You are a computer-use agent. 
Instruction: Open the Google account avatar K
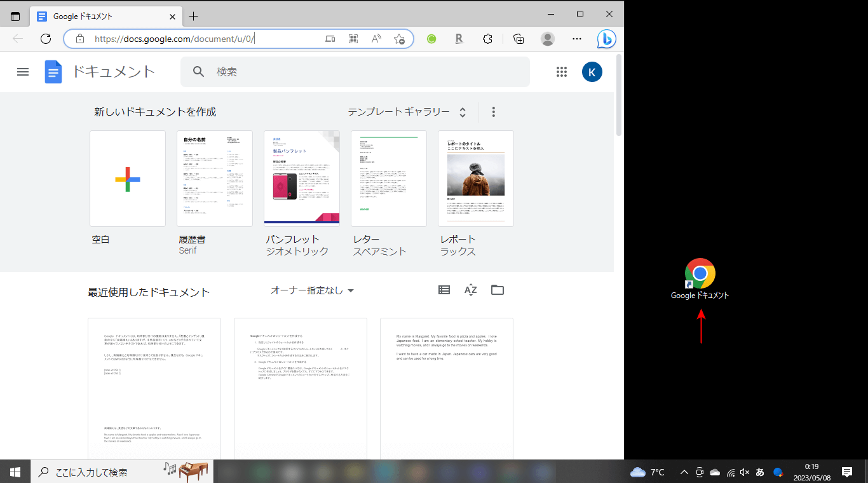[592, 72]
